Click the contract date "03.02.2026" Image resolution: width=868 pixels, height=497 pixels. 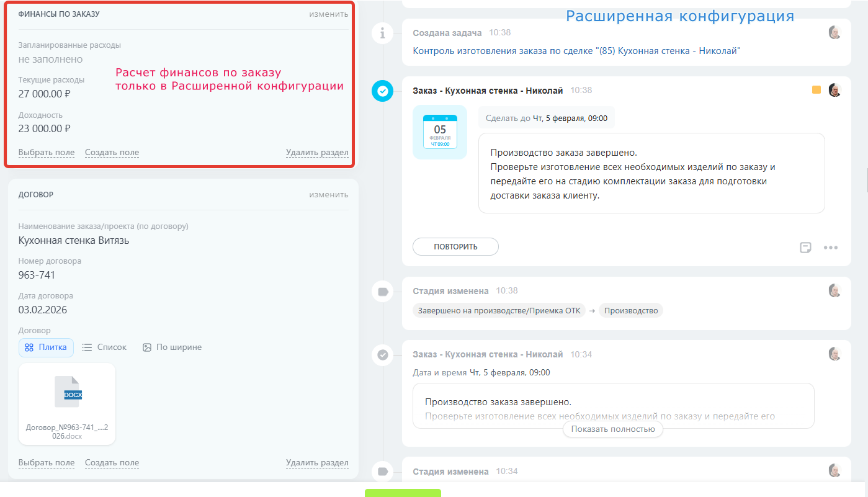[43, 310]
